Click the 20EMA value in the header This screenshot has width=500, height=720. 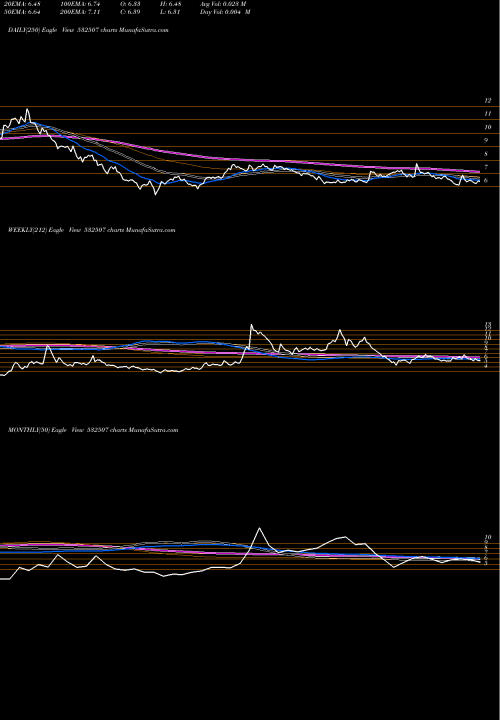point(23,4)
